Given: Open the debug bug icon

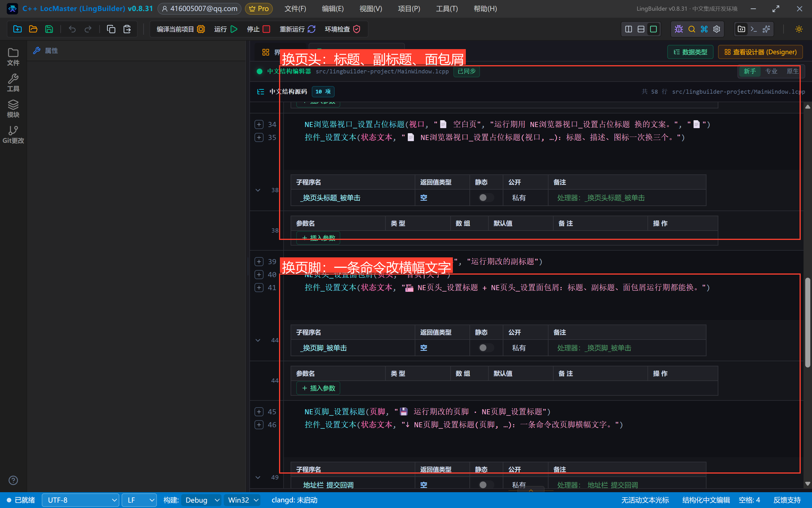Looking at the screenshot, I should pyautogui.click(x=679, y=29).
